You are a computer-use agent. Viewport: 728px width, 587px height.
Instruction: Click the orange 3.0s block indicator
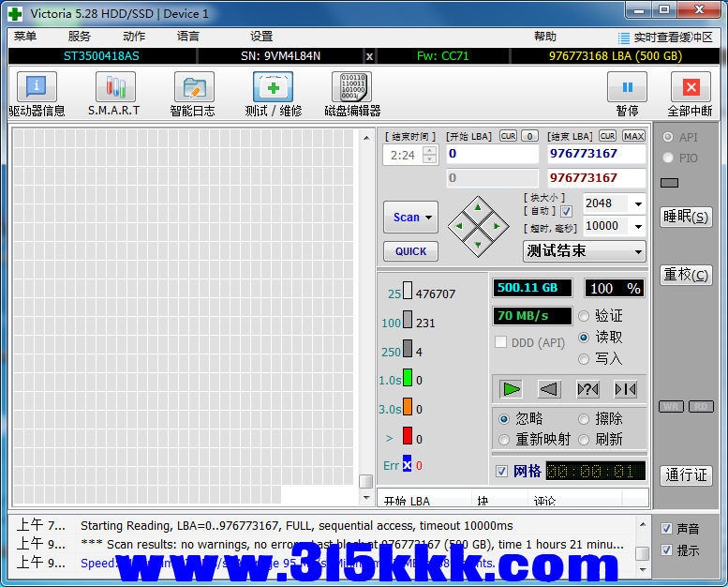[x=408, y=406]
